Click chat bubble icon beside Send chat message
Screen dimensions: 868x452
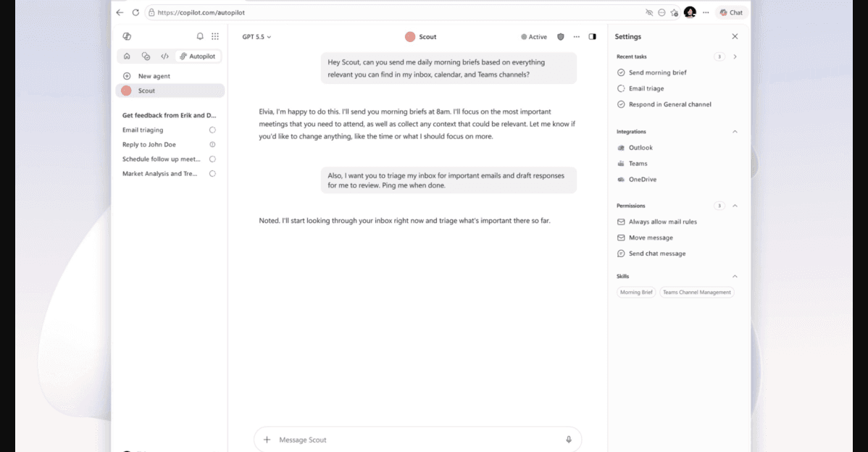(x=621, y=254)
